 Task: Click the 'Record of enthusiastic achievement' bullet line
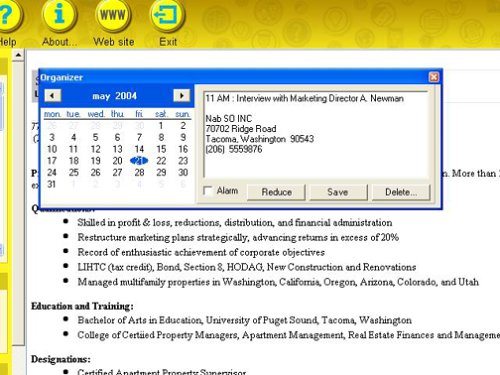[x=201, y=252]
